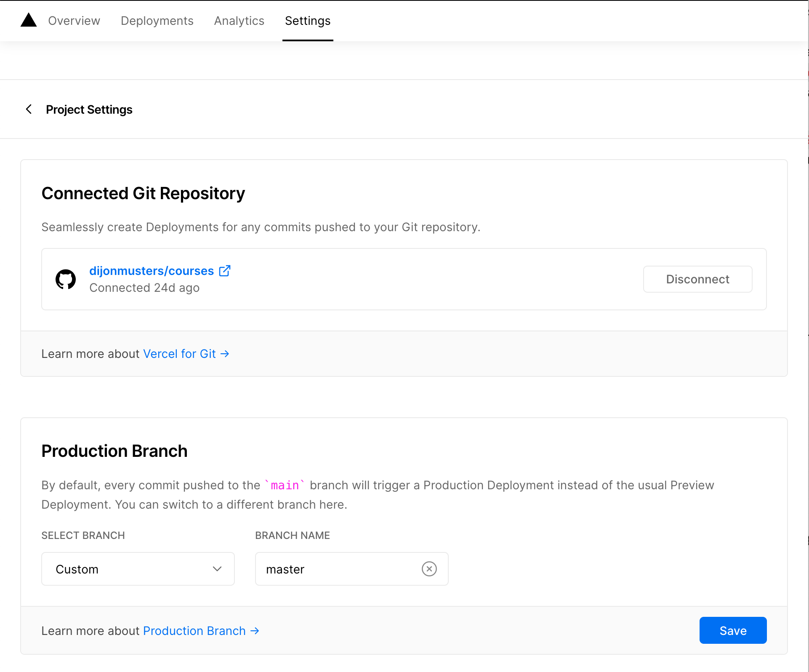Expand the Select Branch Custom dropdown
Screen dimensions: 809x672
[138, 569]
